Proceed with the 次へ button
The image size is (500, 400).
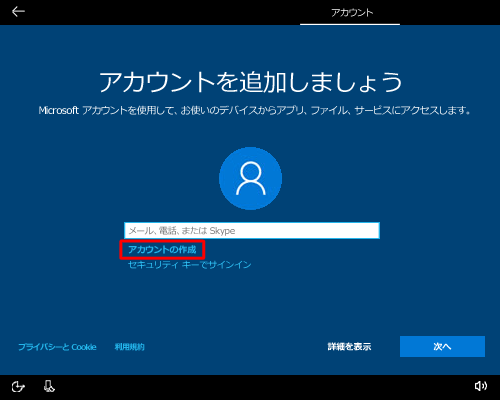(442, 347)
